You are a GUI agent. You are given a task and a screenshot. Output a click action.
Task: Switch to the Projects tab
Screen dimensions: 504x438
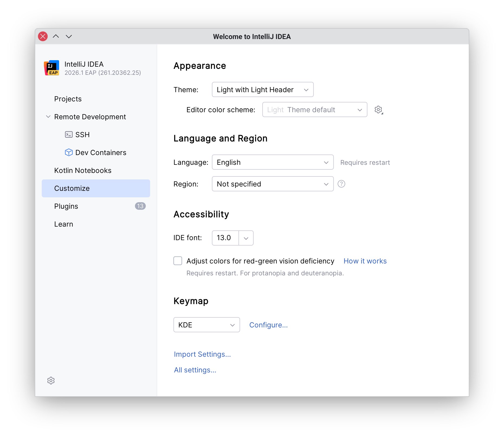point(68,99)
